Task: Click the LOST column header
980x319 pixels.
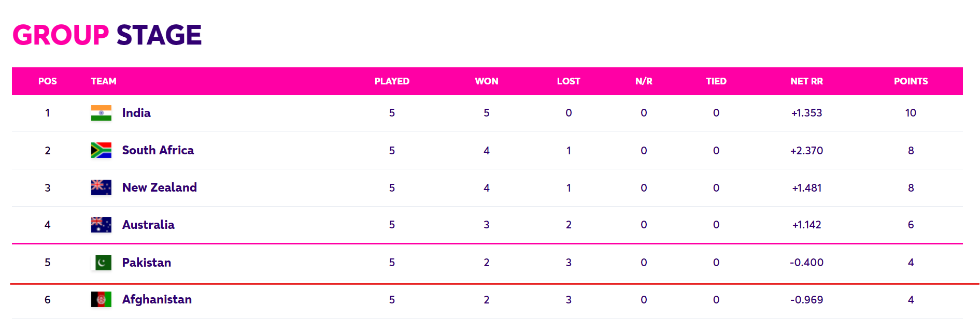Action: coord(569,81)
